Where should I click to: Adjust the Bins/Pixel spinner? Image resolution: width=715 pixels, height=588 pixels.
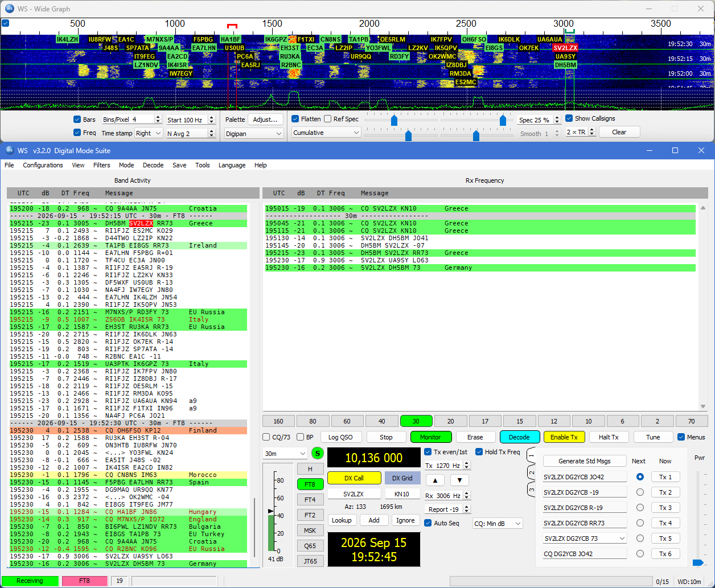(132, 120)
